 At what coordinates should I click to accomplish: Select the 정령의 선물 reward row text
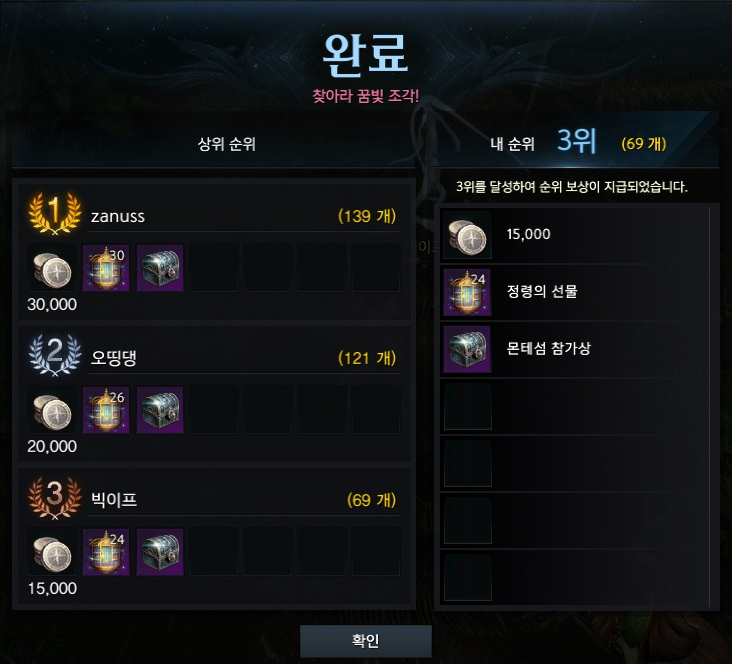click(542, 291)
